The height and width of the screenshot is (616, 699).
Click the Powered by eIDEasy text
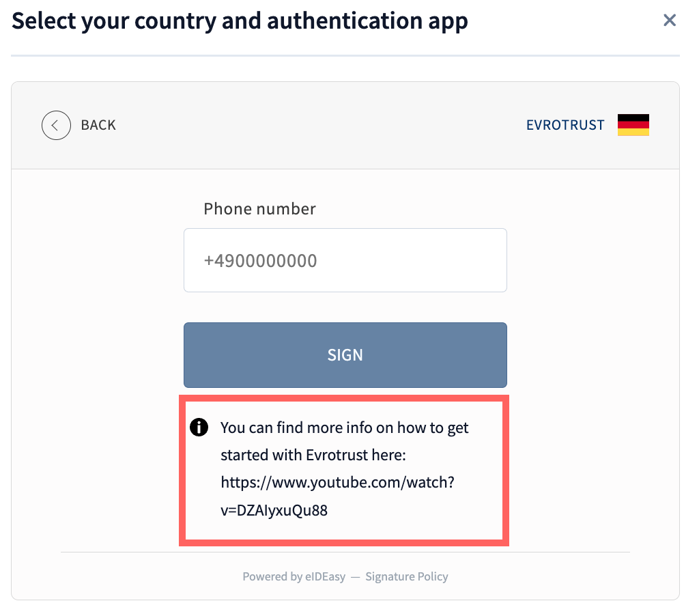pos(294,576)
